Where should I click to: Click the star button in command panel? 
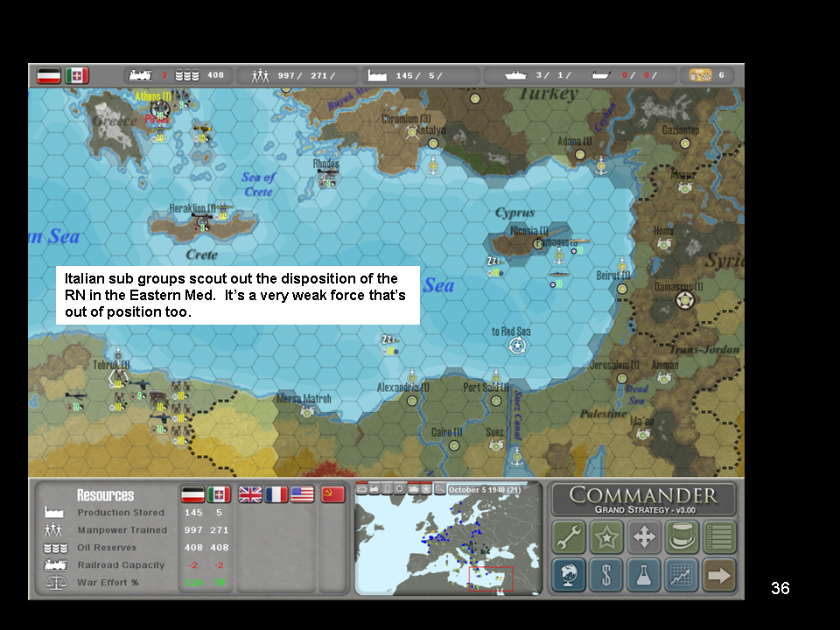[x=606, y=537]
